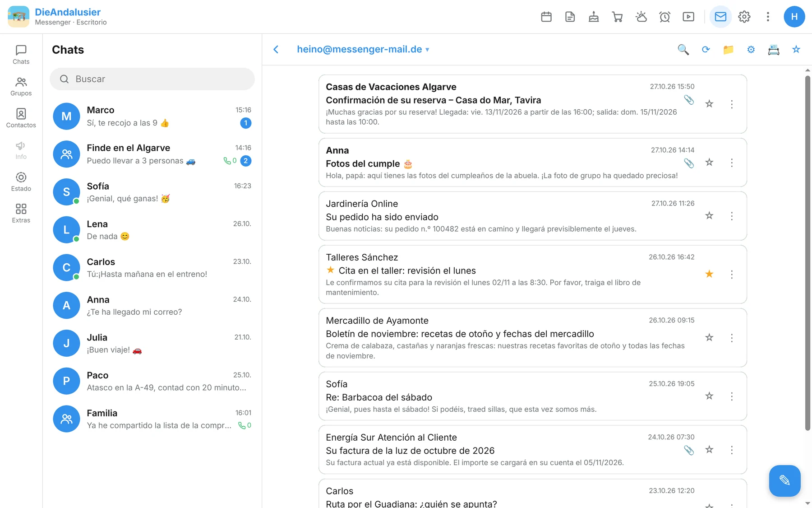Refresh the mailbox
Viewport: 812px width, 508px height.
706,50
